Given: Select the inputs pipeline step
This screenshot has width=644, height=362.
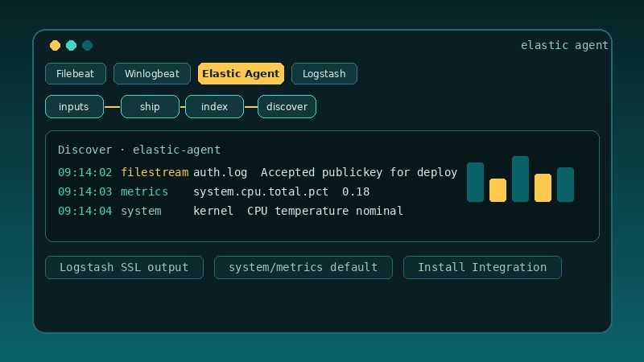Looking at the screenshot, I should coord(74,107).
